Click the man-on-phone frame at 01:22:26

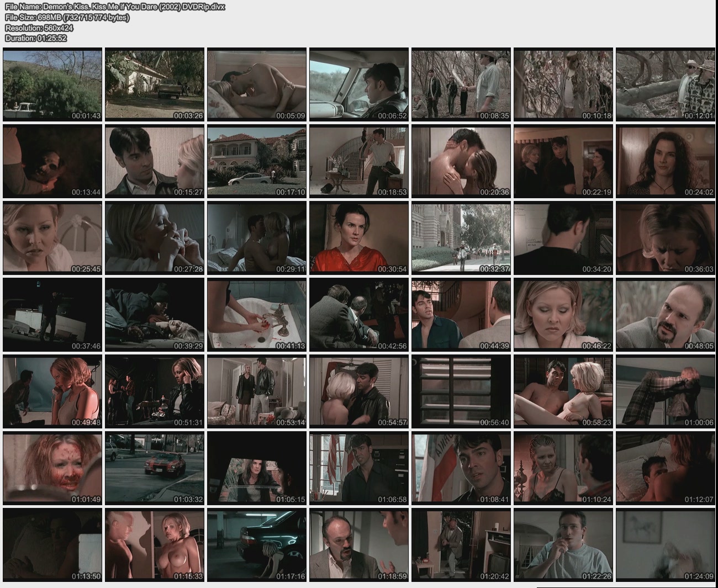click(x=563, y=545)
